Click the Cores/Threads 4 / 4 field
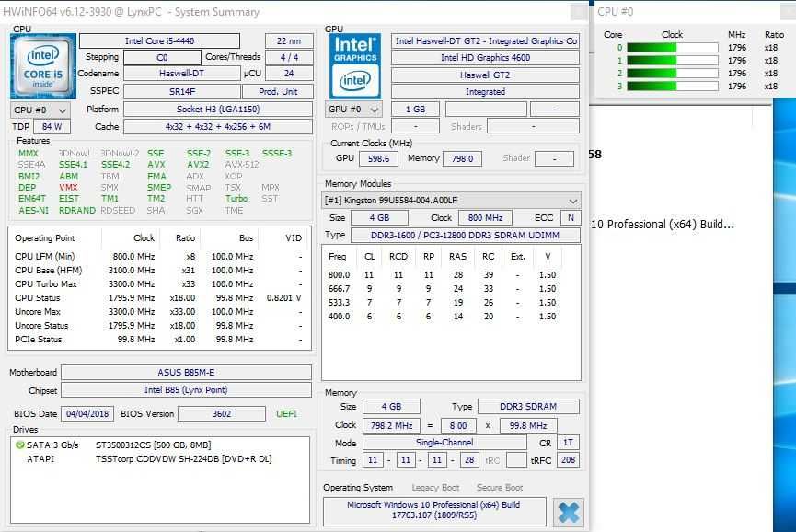This screenshot has width=796, height=532. click(x=289, y=57)
